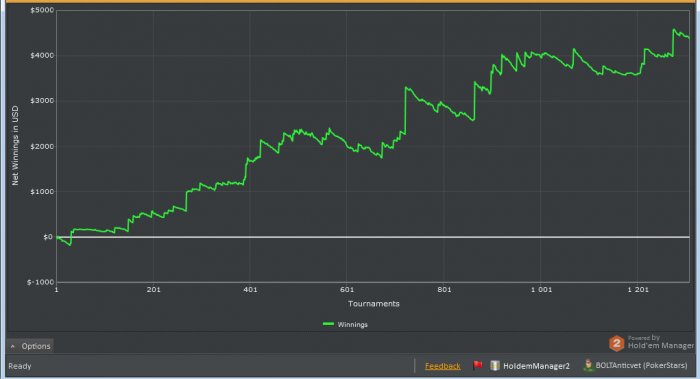Click the 201 tournaments axis label

(x=154, y=290)
